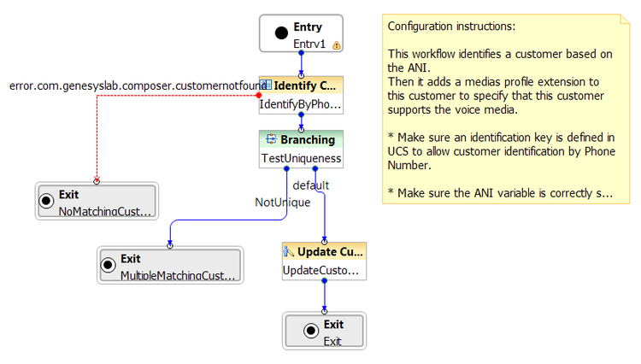Image resolution: width=641 pixels, height=364 pixels.
Task: Click the NotUnique output port on Branching
Action: pyautogui.click(x=286, y=168)
